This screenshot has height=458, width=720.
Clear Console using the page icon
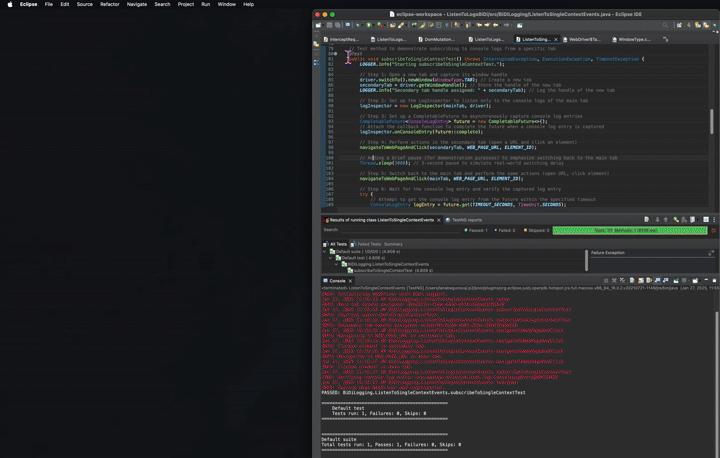(632, 280)
